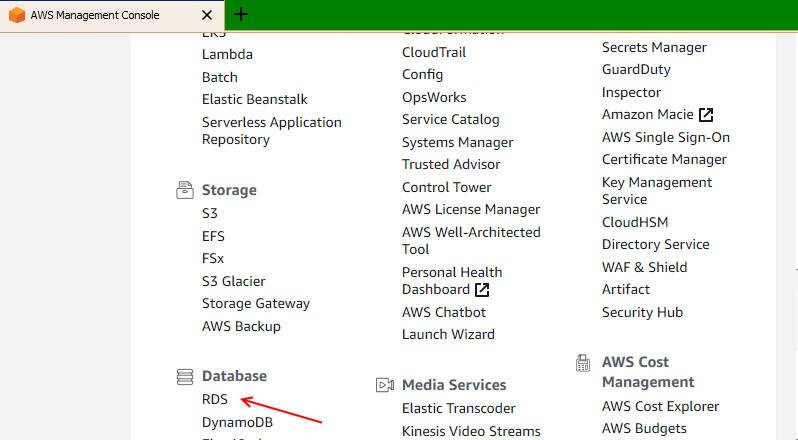Go to Service Catalog

[450, 120]
